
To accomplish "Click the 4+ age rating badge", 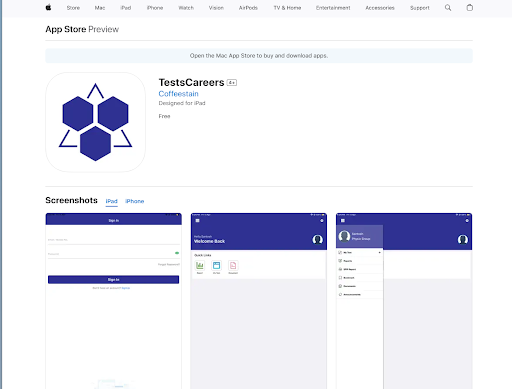I will click(x=232, y=83).
